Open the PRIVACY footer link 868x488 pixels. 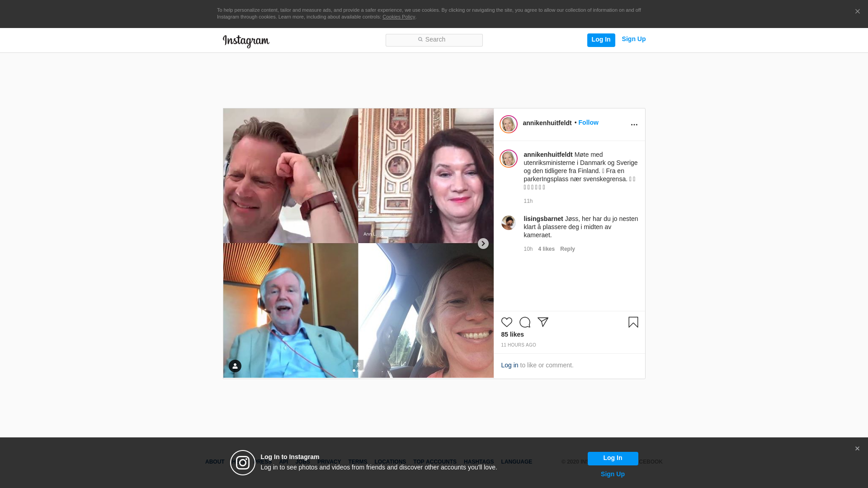329,462
